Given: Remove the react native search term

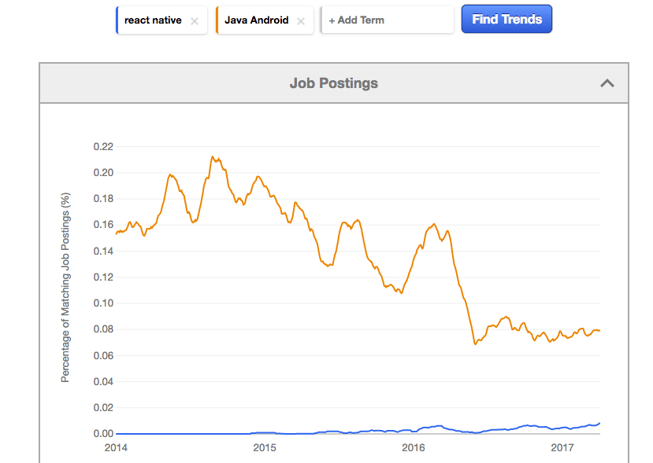Looking at the screenshot, I should pos(194,20).
